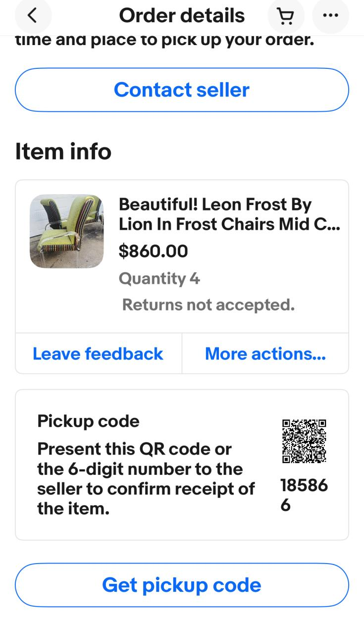Tap the back arrow icon

tap(32, 16)
